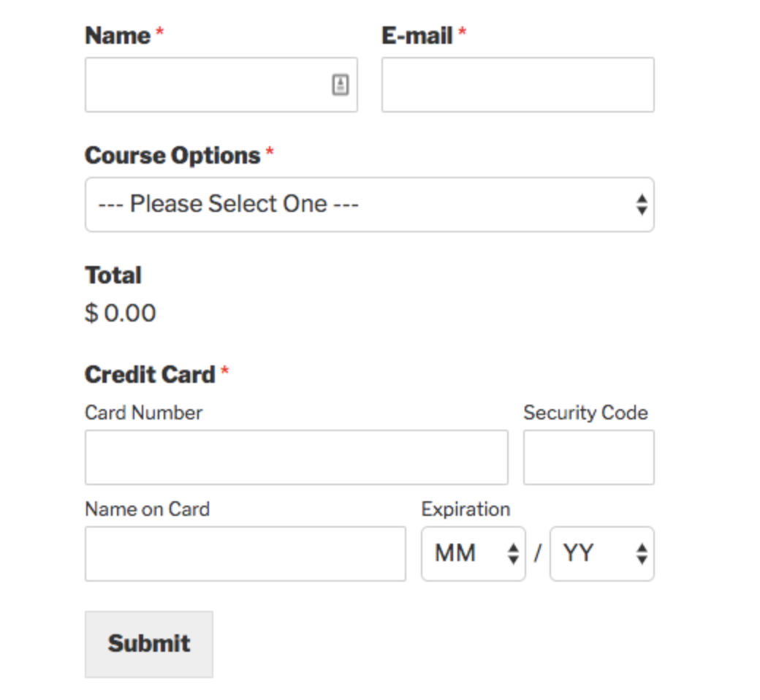This screenshot has width=760, height=700.
Task: Click the Card Number input field
Action: 296,457
